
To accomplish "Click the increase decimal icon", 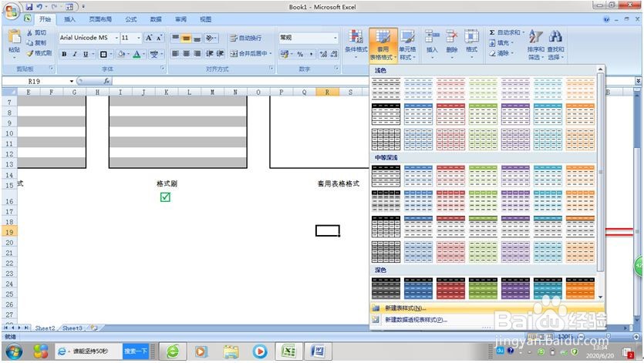I will pyautogui.click(x=323, y=54).
